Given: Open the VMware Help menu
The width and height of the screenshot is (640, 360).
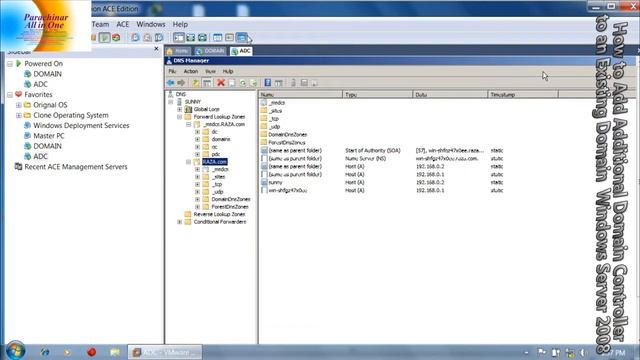Looking at the screenshot, I should 180,24.
